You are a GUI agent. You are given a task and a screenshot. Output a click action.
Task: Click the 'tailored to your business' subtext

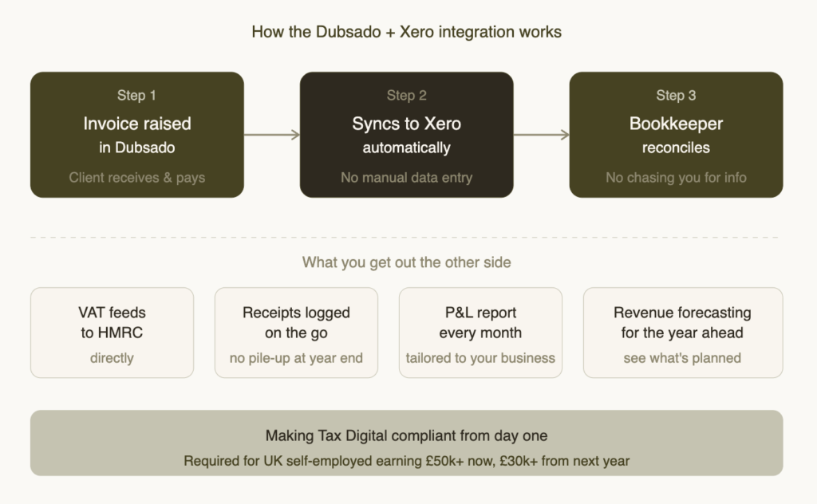[480, 358]
